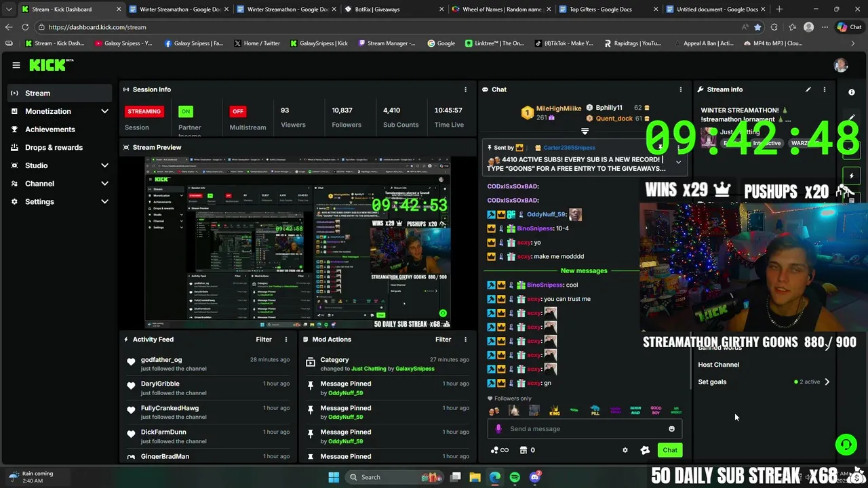The image size is (868, 488).
Task: Click the browser address bar
Action: click(387, 27)
